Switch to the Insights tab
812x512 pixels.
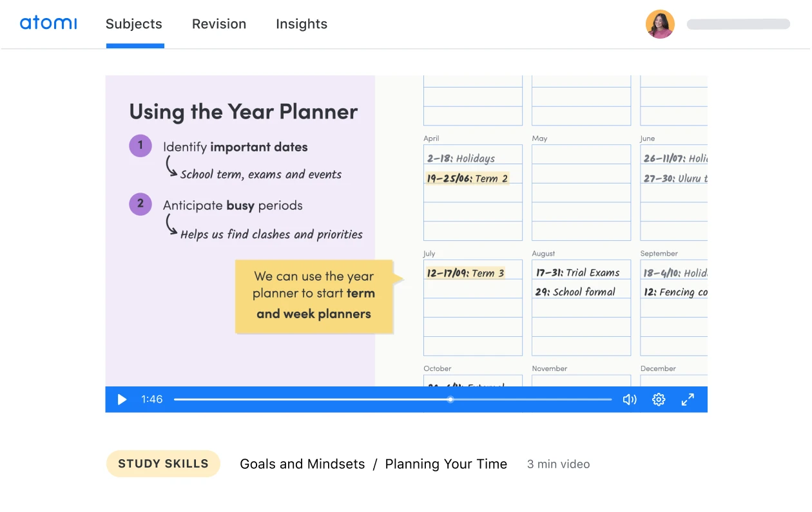pyautogui.click(x=302, y=24)
